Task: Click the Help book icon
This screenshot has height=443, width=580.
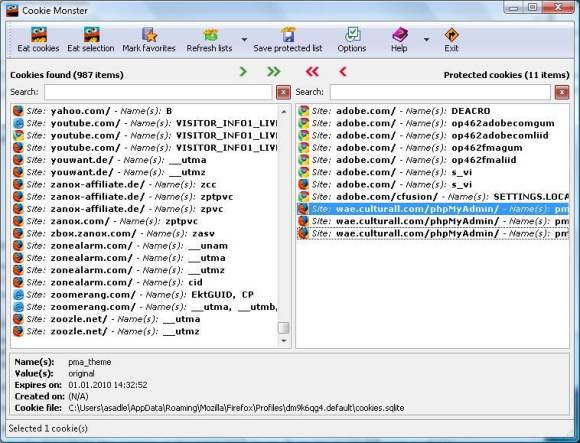Action: pos(399,35)
